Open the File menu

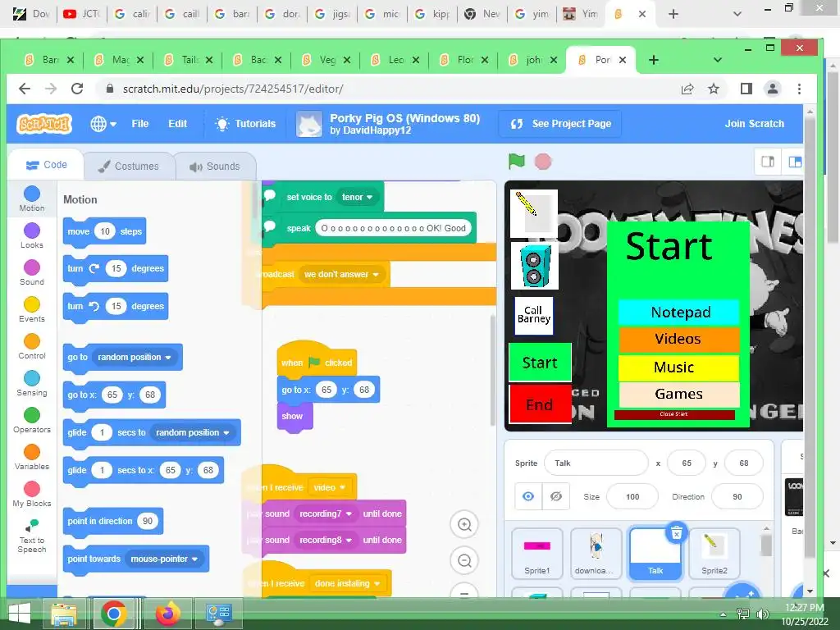click(139, 124)
